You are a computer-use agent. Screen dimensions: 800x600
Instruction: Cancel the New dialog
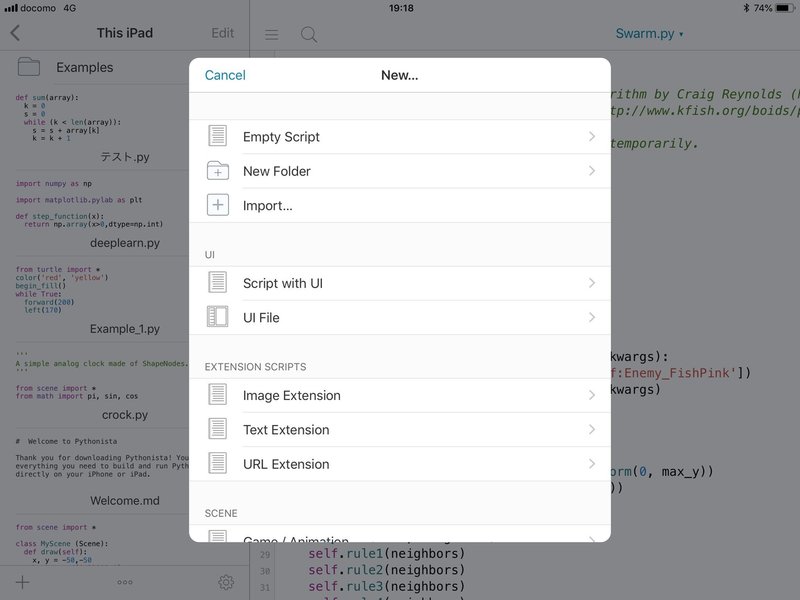(225, 75)
